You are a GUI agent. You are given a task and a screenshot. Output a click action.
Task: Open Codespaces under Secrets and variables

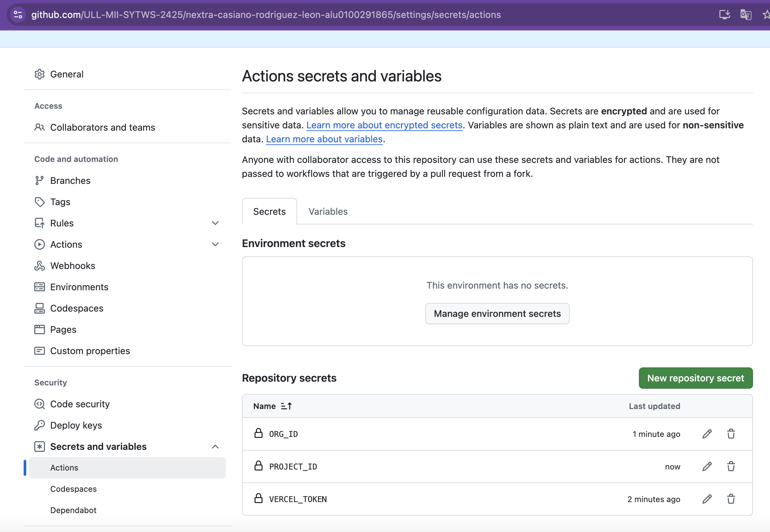pos(127,489)
